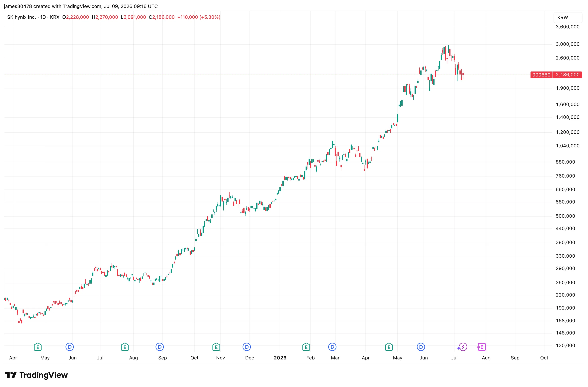Click the close value C2,186,000
588x387 pixels.
click(x=162, y=17)
